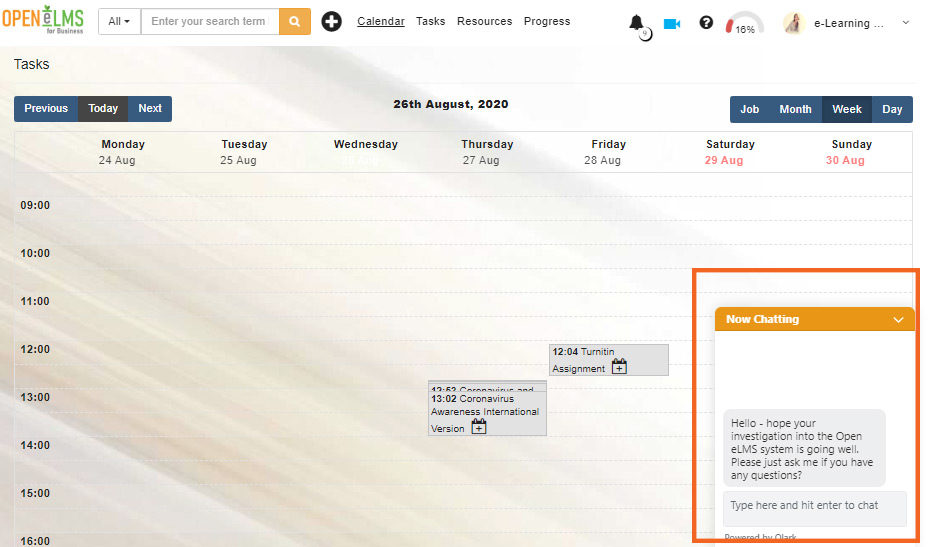
Task: Open the help question mark icon
Action: coord(706,22)
